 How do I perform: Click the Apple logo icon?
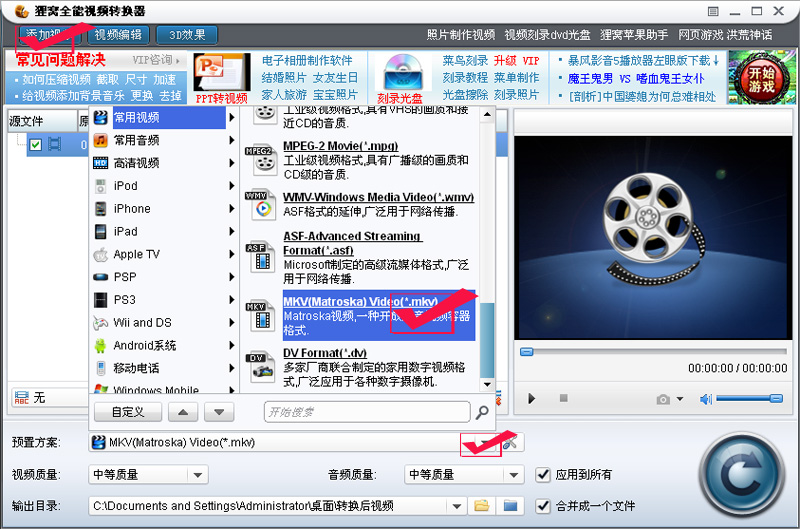coord(101,254)
